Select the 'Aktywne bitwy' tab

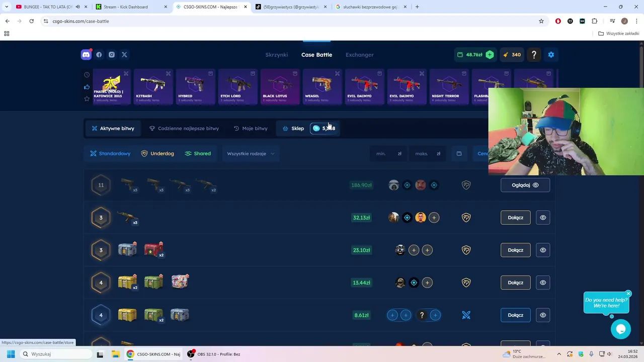point(113,128)
